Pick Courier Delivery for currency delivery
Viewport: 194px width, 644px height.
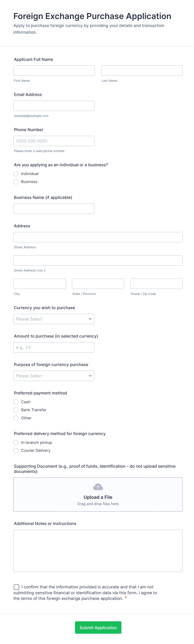click(x=16, y=450)
